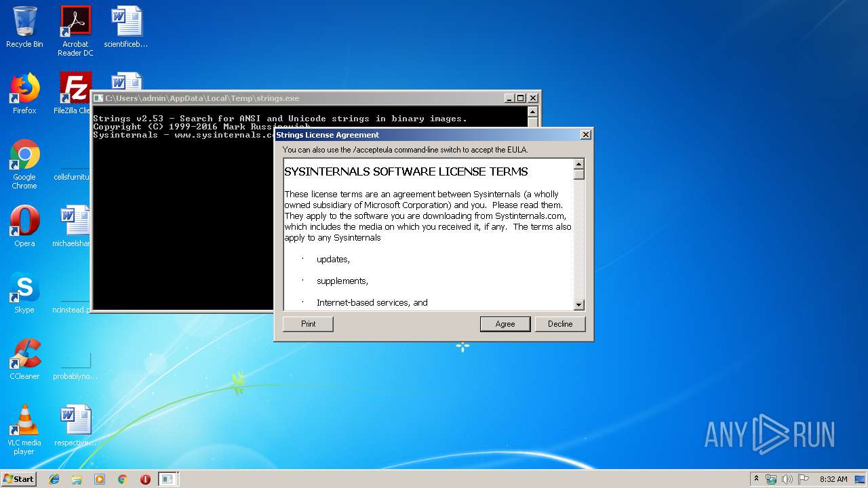Image resolution: width=868 pixels, height=488 pixels.
Task: Launch VLC media player shortcut
Action: point(24,430)
